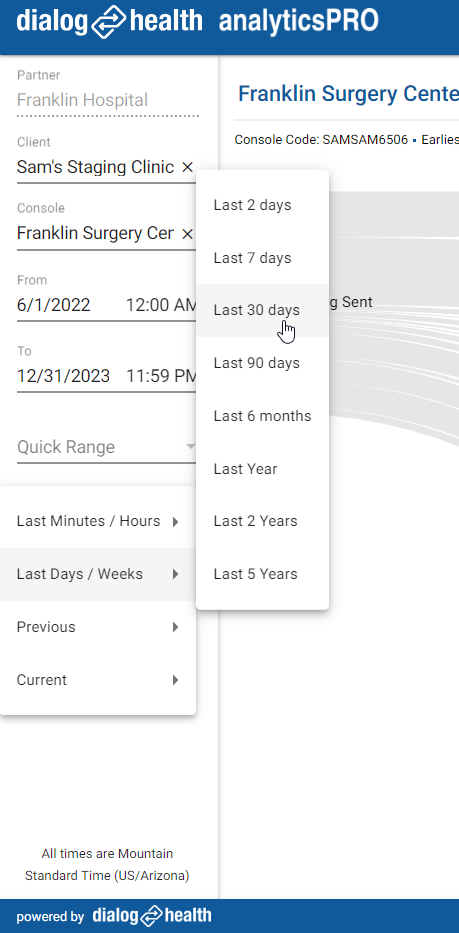Clear the Sam's Staging Clinic client selection

click(x=187, y=168)
